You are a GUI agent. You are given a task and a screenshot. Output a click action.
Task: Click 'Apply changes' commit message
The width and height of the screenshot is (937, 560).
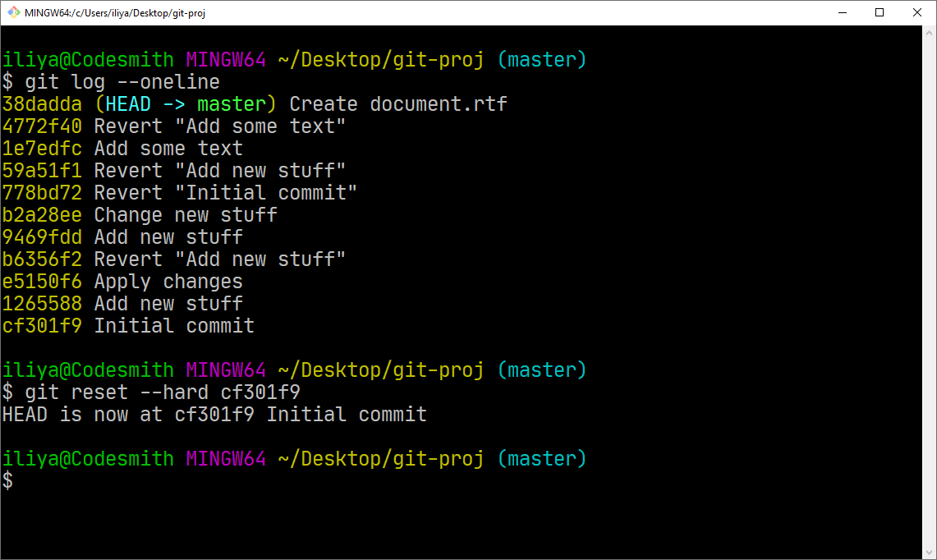[x=168, y=282]
